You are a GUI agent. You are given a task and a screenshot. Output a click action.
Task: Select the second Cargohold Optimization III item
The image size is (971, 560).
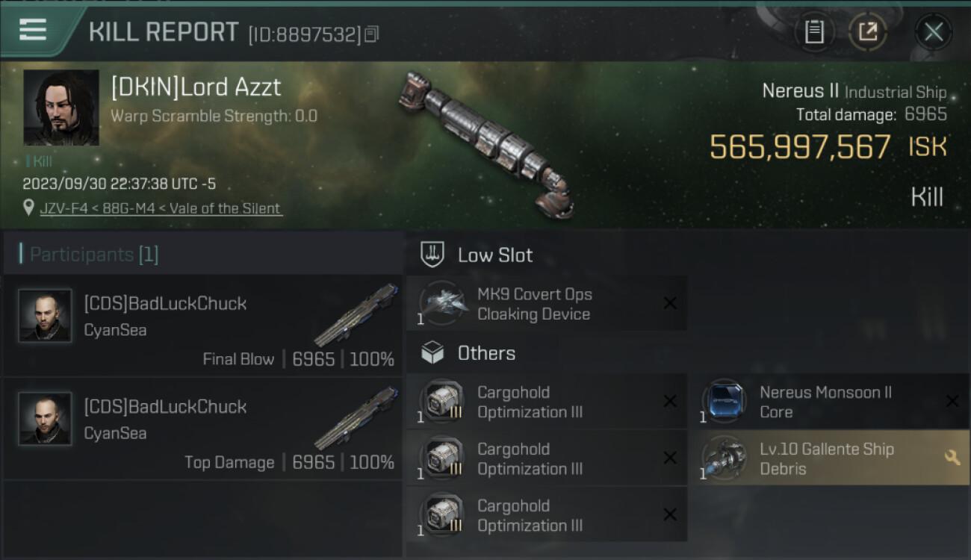click(x=547, y=458)
